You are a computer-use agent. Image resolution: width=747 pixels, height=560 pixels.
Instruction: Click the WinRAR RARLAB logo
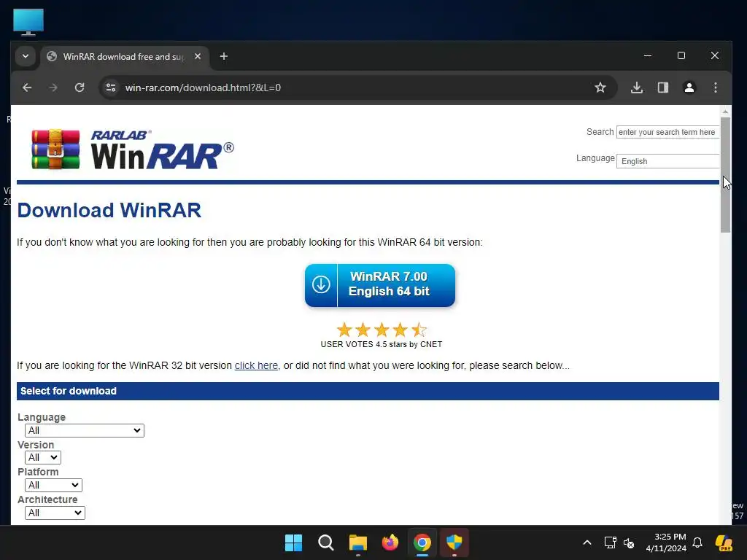133,149
